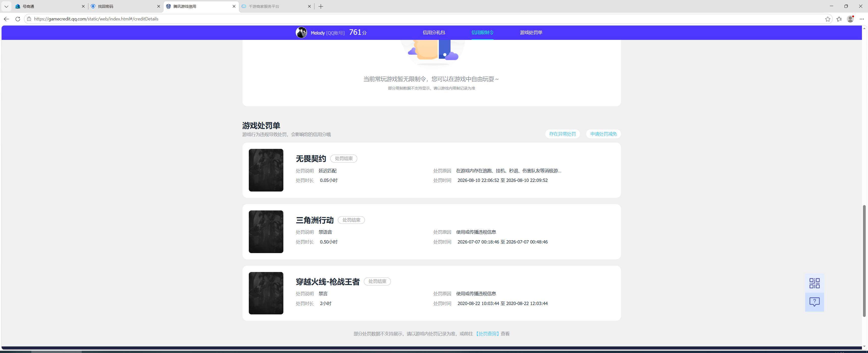This screenshot has height=353, width=868.
Task: Click the 无畏契约 game thumbnail
Action: tap(266, 170)
